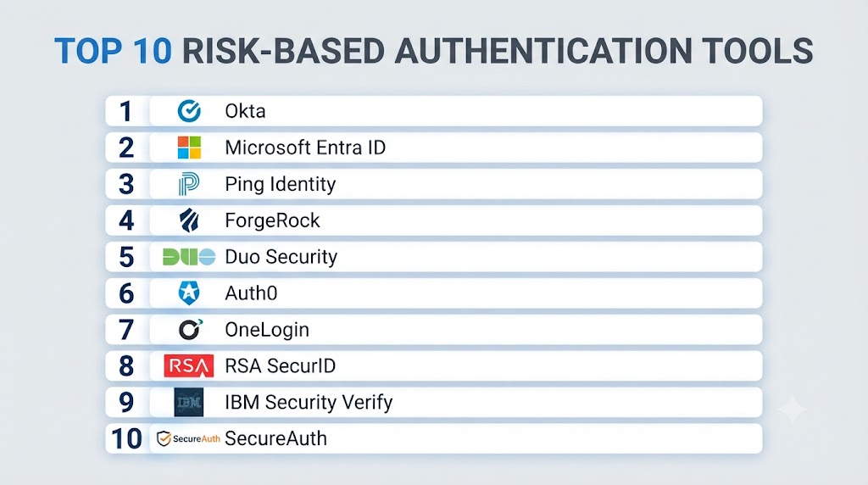This screenshot has width=868, height=485.
Task: Select the rank number 6 badge
Action: tap(126, 293)
